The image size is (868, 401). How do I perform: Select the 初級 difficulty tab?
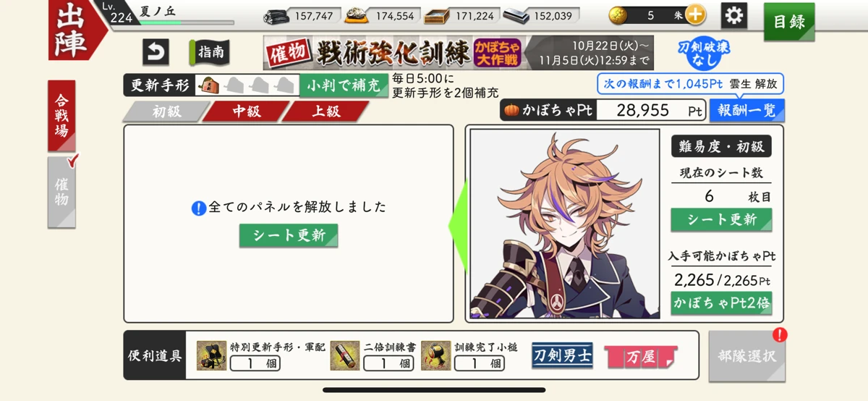(166, 111)
